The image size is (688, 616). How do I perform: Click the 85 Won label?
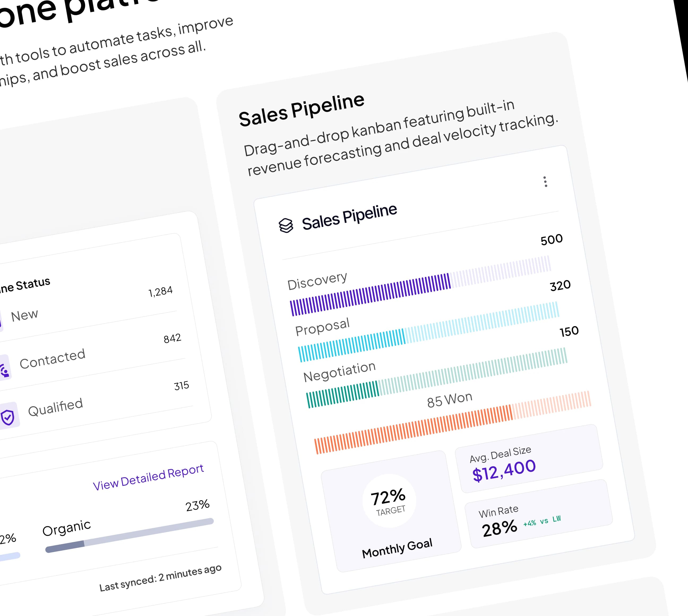click(x=450, y=400)
